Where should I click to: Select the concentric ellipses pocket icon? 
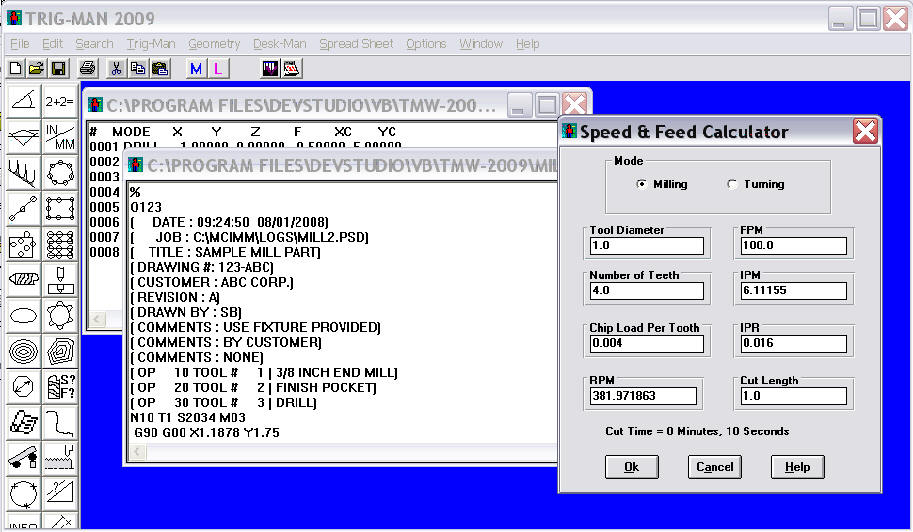23,351
